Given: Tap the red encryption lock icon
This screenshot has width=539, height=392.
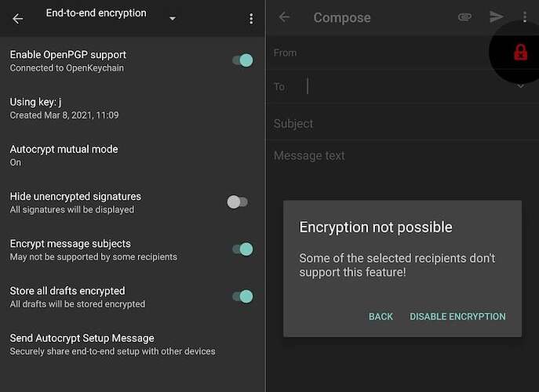Looking at the screenshot, I should click(520, 53).
